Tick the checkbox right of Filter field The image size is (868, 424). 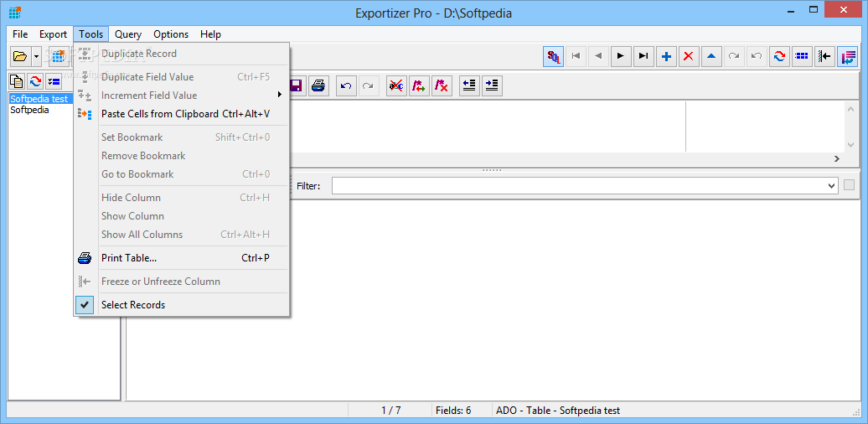point(850,185)
